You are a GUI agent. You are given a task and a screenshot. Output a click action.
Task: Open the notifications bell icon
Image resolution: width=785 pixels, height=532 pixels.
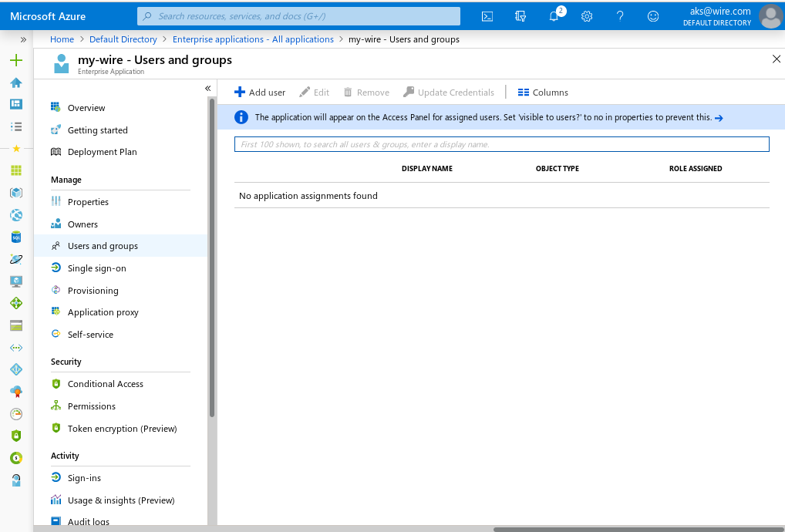click(x=554, y=16)
